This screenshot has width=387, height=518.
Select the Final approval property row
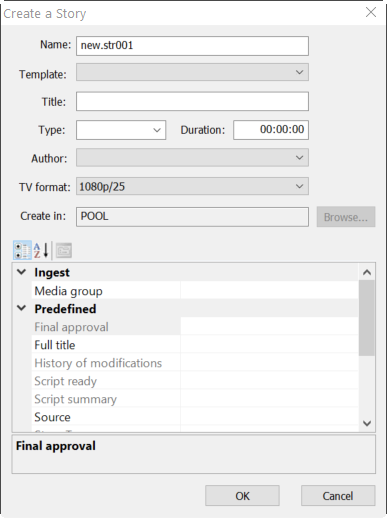click(195, 326)
